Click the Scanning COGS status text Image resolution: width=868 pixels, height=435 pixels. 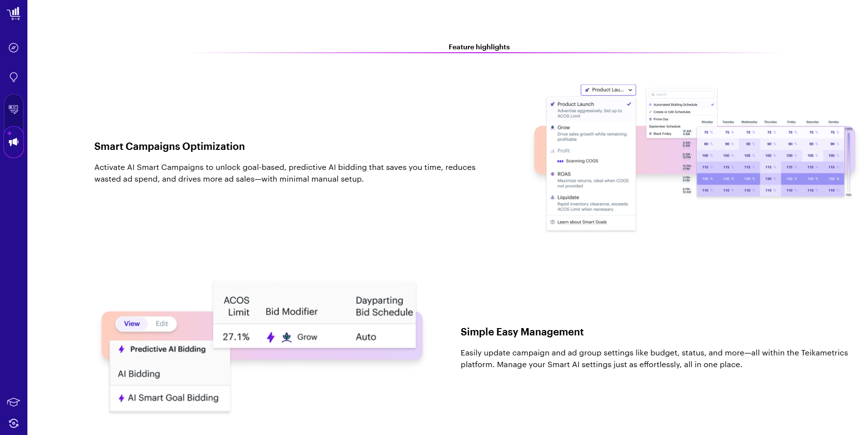pyautogui.click(x=582, y=161)
